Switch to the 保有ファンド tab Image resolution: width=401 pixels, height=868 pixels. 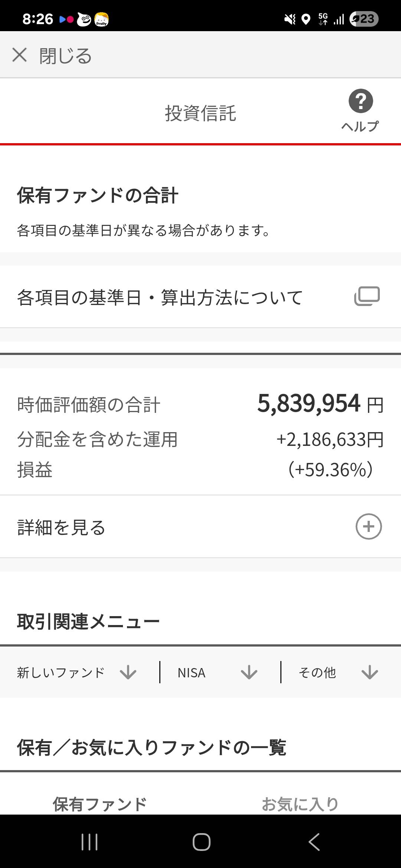[x=100, y=804]
